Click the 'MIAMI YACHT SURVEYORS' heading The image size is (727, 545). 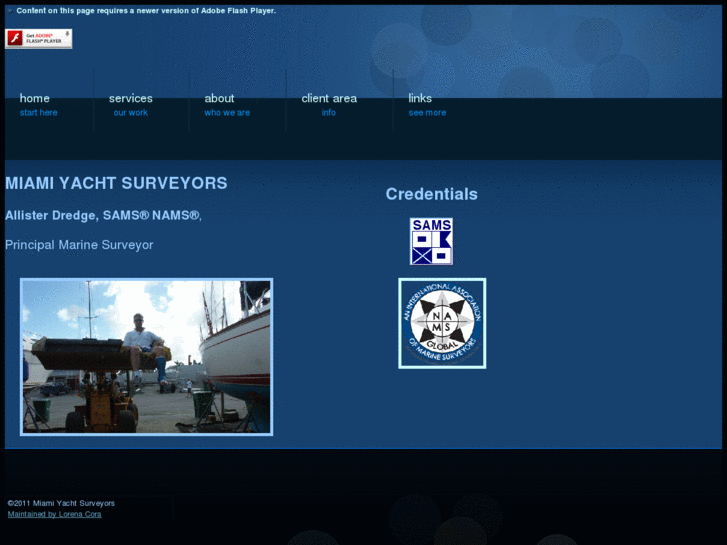point(116,183)
